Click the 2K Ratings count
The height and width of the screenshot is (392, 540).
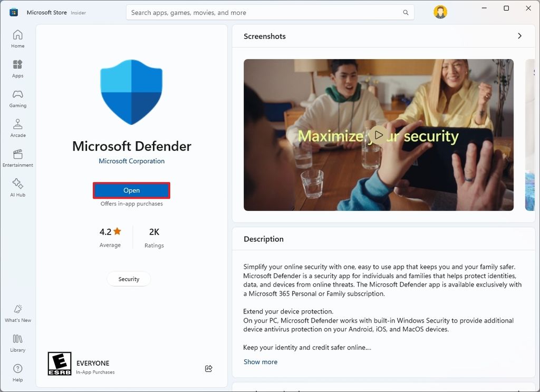point(154,237)
